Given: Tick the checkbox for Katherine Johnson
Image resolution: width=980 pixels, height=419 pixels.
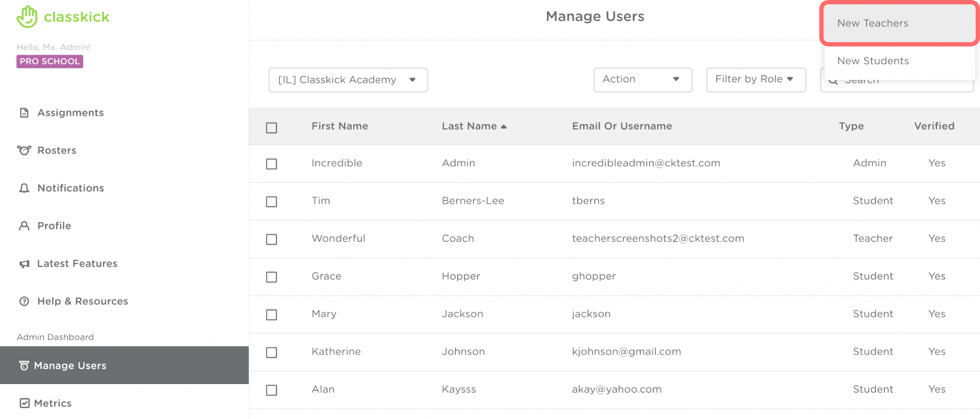Looking at the screenshot, I should tap(271, 352).
